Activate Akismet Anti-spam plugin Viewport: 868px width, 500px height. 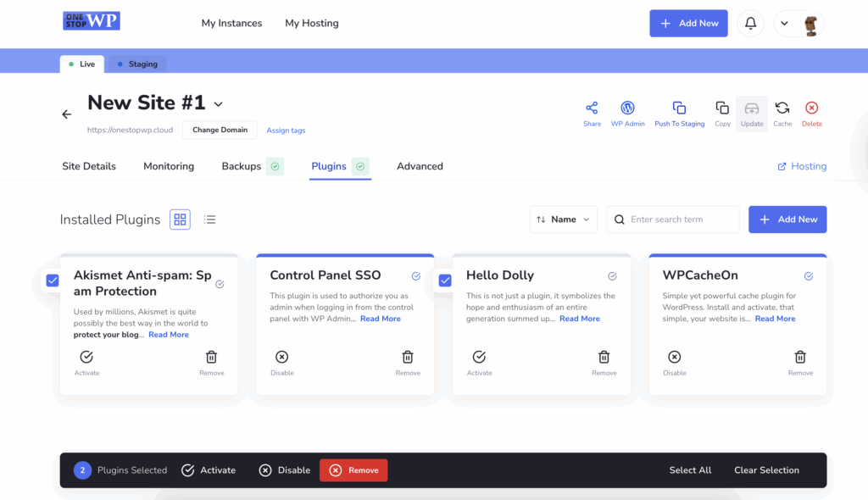(x=86, y=363)
